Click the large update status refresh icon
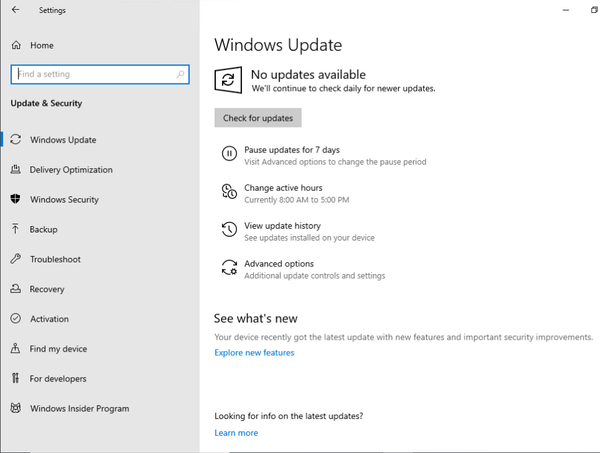 pyautogui.click(x=228, y=80)
